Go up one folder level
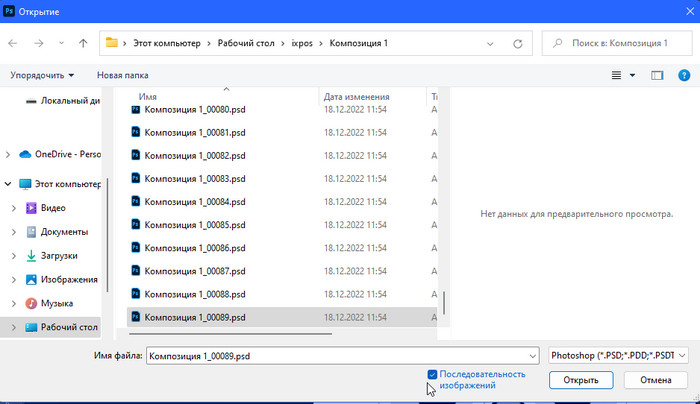700x404 pixels. (x=83, y=43)
